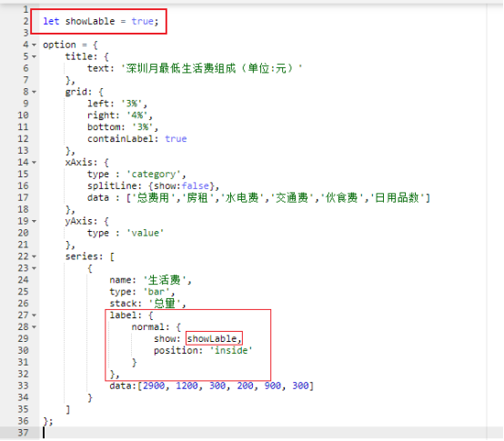Click the title text string '深圳月最低生活费组成'
This screenshot has height=441, width=504.
coord(181,68)
